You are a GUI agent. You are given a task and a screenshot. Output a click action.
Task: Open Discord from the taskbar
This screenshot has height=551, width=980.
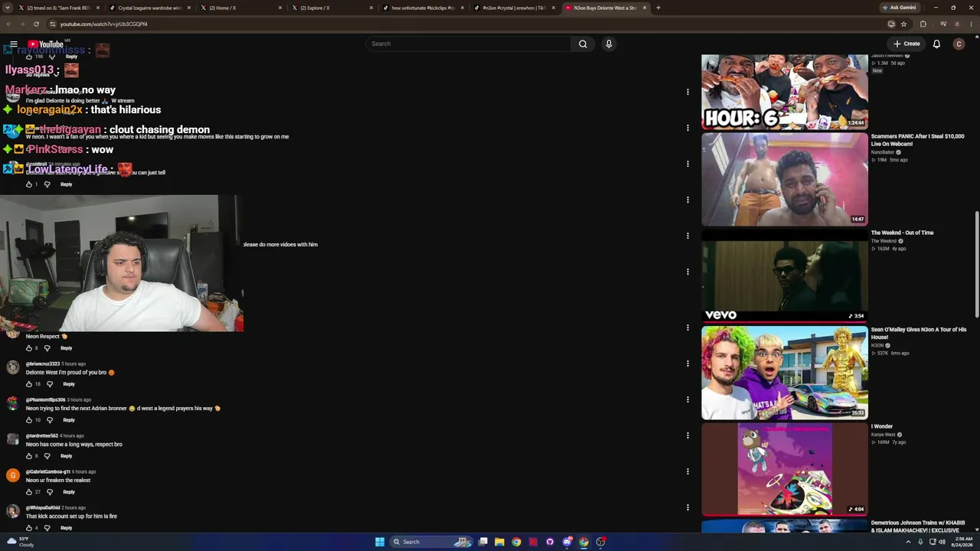[567, 542]
